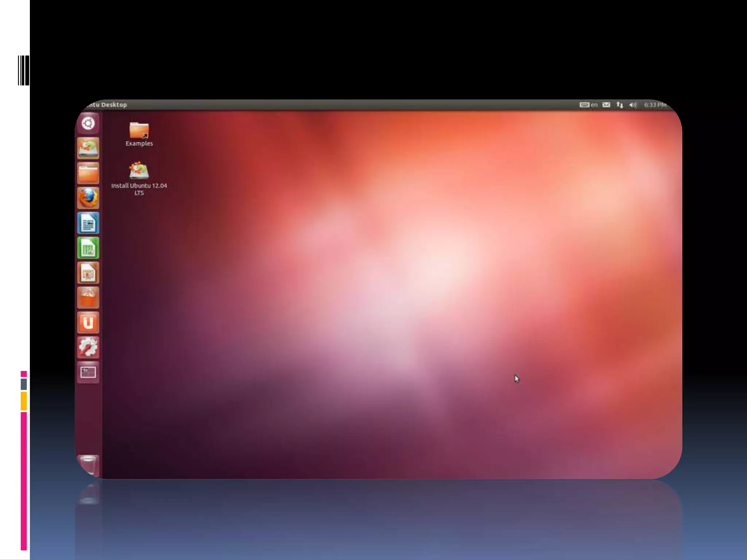Open the Files folder in the launcher

(88, 173)
